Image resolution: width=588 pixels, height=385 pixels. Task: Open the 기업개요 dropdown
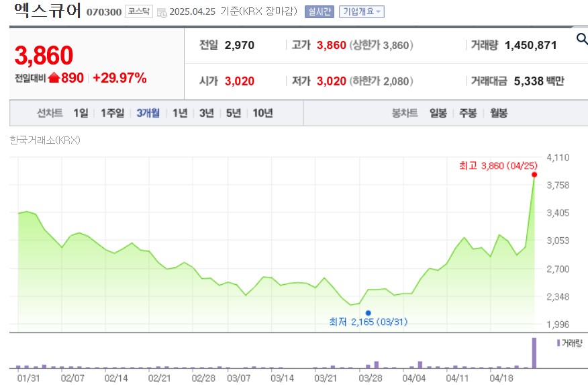click(x=362, y=11)
